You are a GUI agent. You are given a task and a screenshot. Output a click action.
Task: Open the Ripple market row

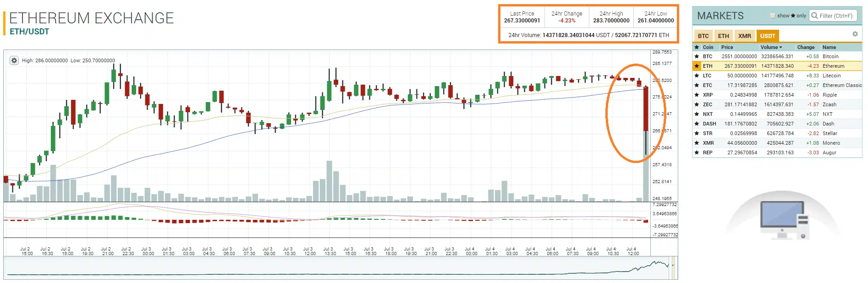tap(777, 95)
